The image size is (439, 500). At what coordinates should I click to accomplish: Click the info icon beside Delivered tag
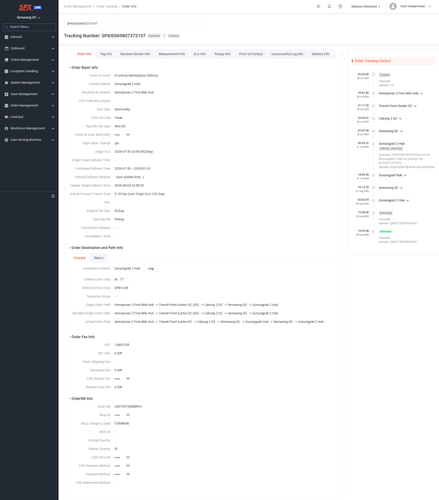(x=164, y=36)
